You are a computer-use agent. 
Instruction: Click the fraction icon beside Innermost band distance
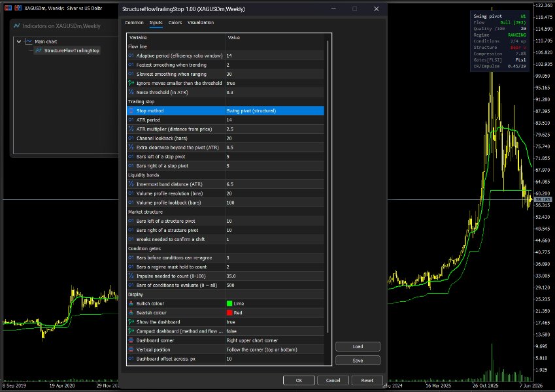[x=131, y=184]
